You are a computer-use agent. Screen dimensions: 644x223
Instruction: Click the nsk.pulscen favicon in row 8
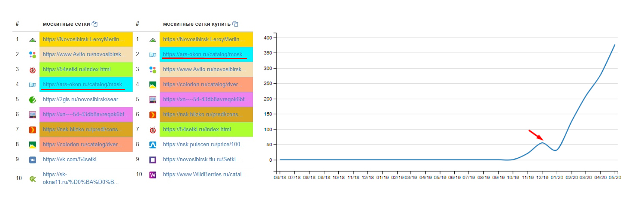point(153,145)
